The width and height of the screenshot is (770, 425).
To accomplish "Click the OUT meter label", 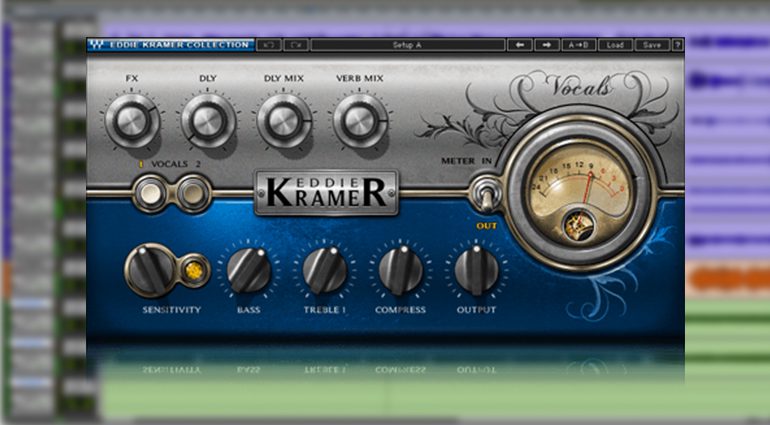I will click(x=486, y=226).
